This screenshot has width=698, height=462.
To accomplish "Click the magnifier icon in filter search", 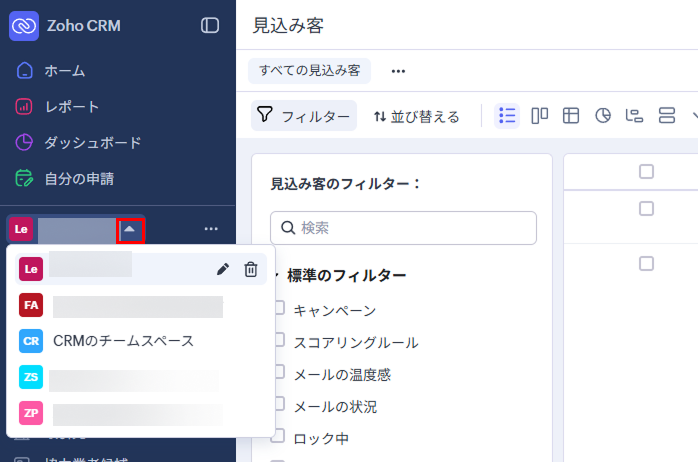I will click(288, 227).
